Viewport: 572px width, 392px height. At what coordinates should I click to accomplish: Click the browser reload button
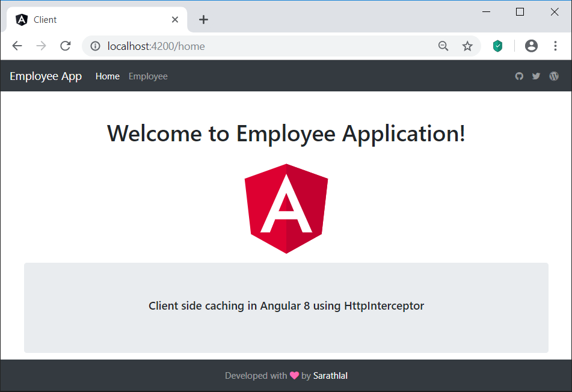(66, 46)
